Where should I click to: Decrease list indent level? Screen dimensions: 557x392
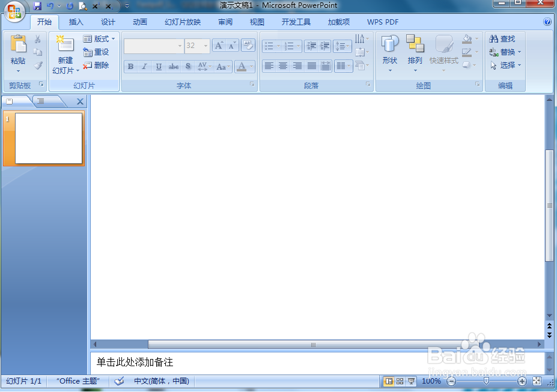[311, 46]
